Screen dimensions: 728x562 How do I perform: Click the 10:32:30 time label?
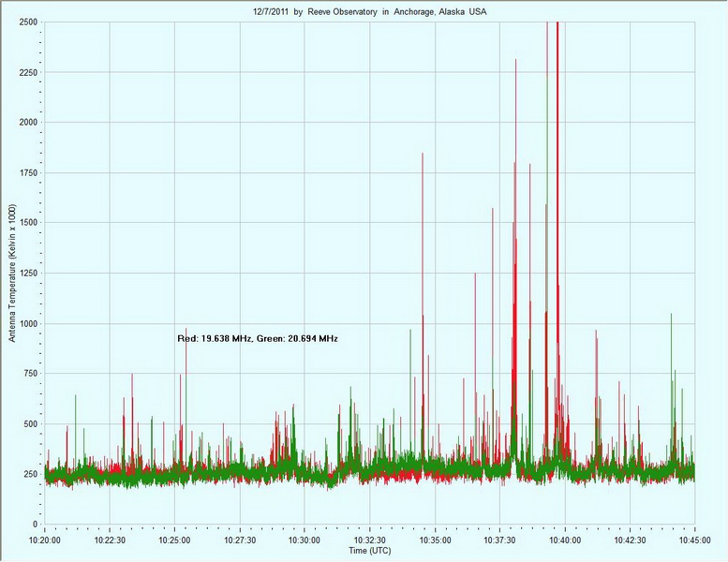point(370,540)
